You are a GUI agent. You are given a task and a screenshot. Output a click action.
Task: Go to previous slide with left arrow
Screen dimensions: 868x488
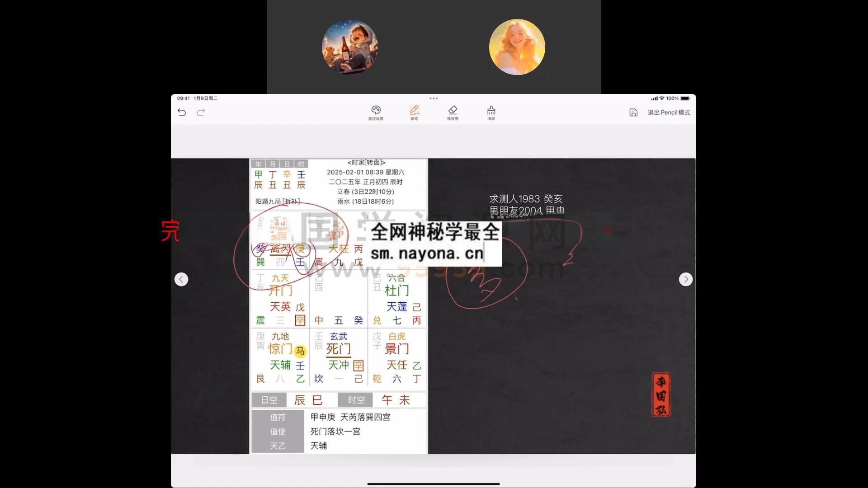point(181,279)
